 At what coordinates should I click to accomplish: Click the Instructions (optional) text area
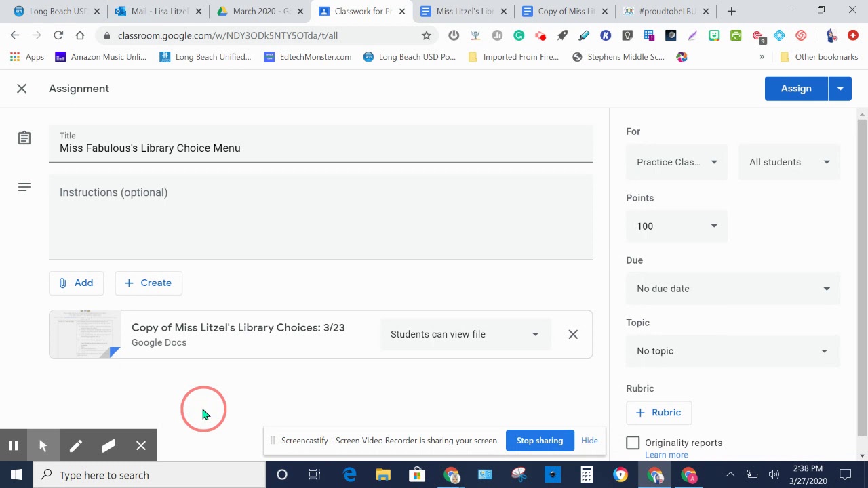[321, 217]
